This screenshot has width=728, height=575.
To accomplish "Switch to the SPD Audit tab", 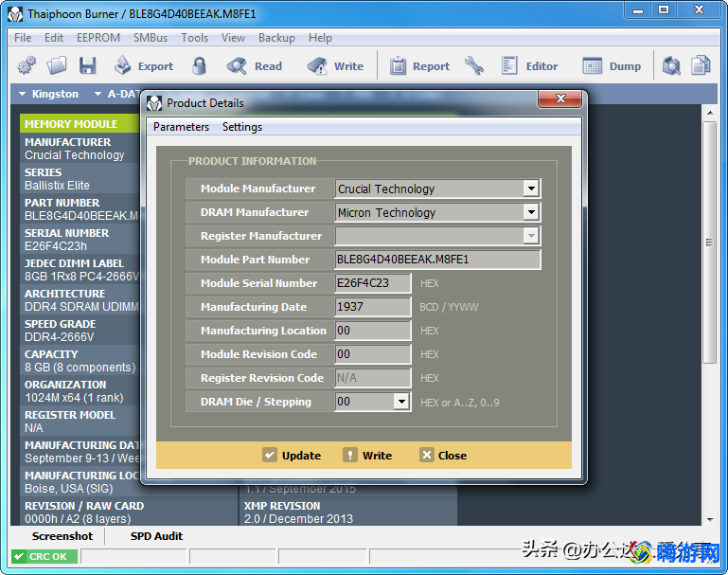I will tap(156, 536).
